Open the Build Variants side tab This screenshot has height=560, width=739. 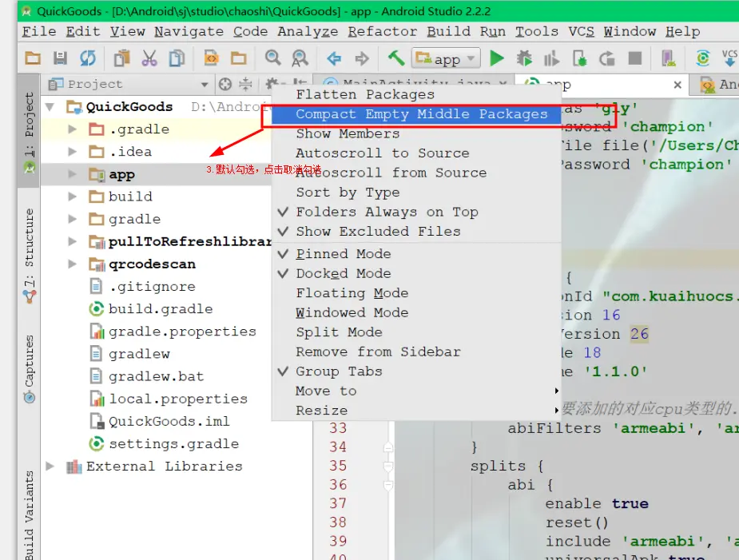tap(30, 514)
